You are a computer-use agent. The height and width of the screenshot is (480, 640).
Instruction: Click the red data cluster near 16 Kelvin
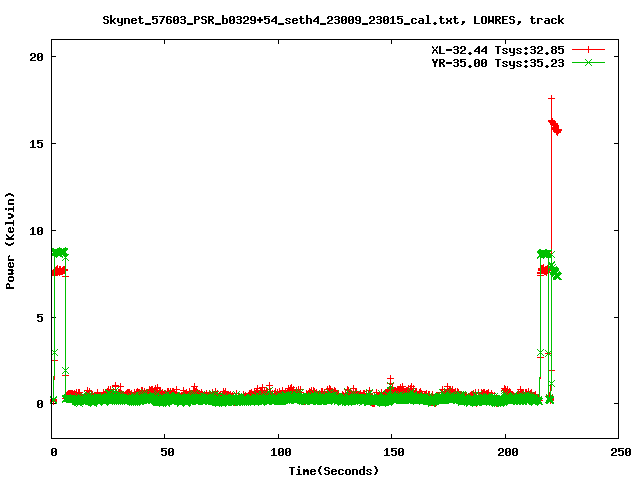[x=555, y=126]
